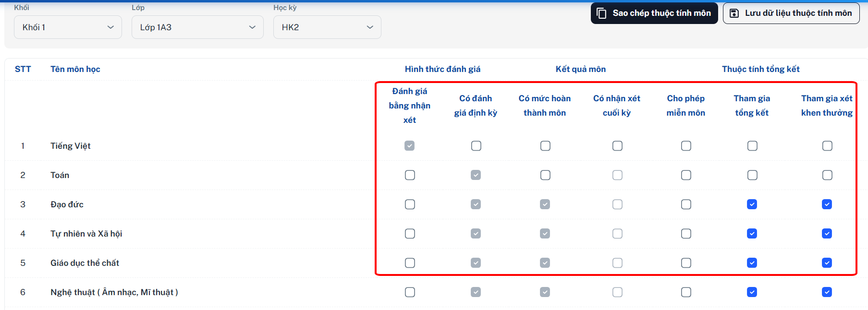Click the Tham gia xét khen thưởng column label

827,106
